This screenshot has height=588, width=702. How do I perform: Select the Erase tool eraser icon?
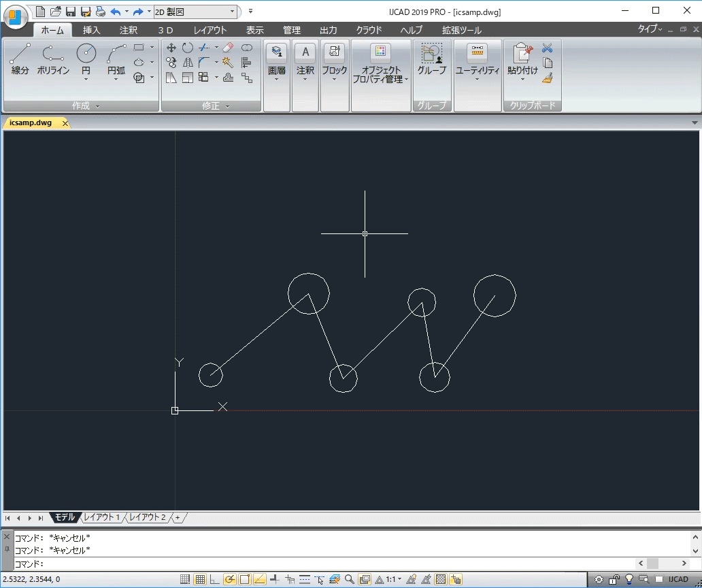pos(229,48)
